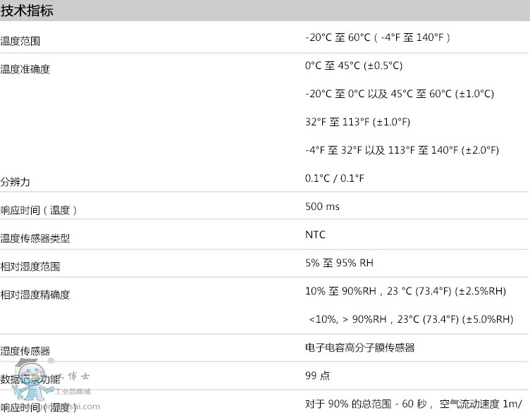Select the 分辨力 row label
This screenshot has height=420, width=530.
(x=16, y=182)
